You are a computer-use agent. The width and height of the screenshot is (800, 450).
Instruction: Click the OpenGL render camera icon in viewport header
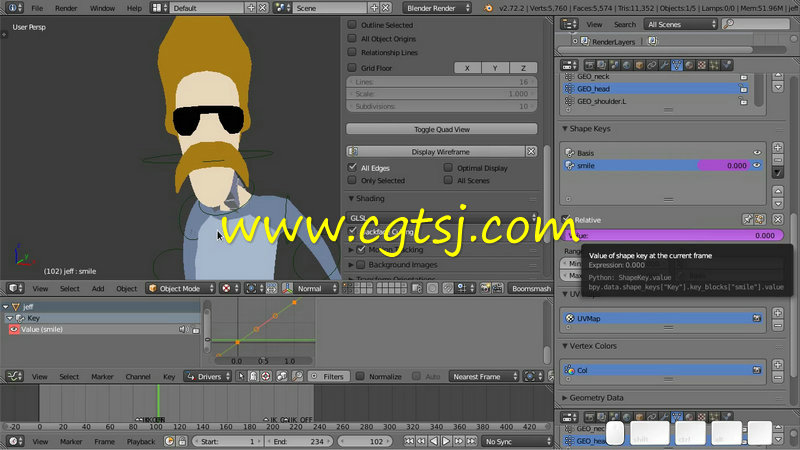click(485, 288)
